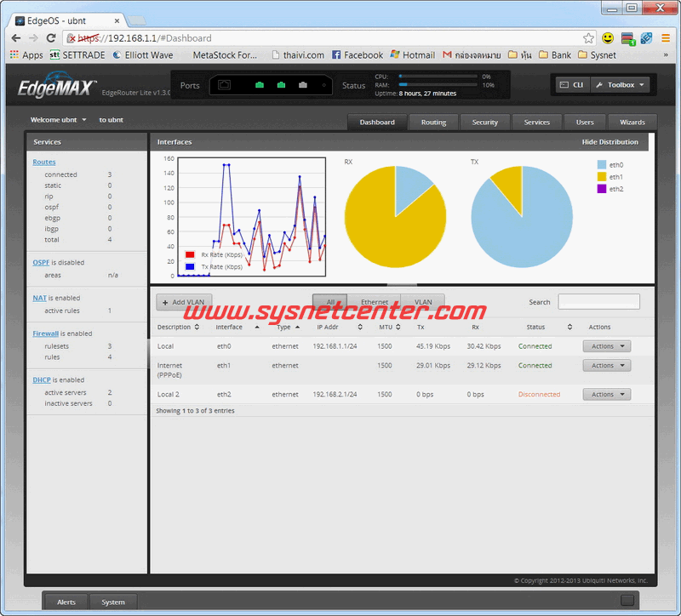Open the Firewall link in Services
Image resolution: width=681 pixels, height=616 pixels.
pyautogui.click(x=45, y=334)
